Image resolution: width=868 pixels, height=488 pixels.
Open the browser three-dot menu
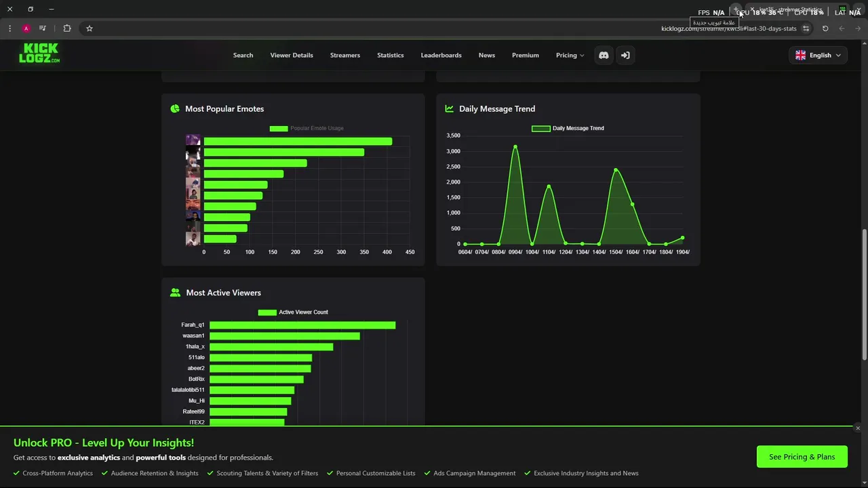click(9, 28)
